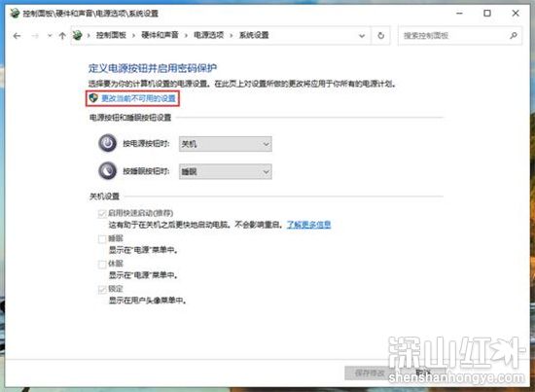Click the shield icon beside 更改当前不可用的设置
Screen dimensions: 535x392
(93, 98)
